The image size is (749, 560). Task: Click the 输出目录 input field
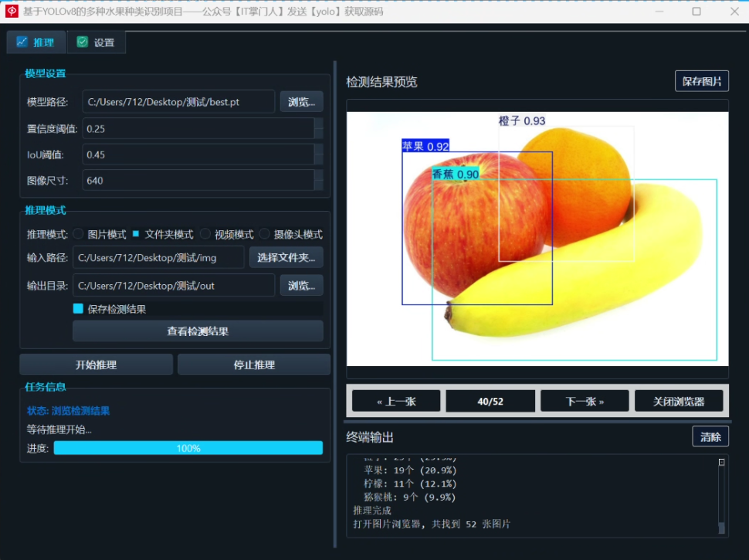pyautogui.click(x=174, y=286)
